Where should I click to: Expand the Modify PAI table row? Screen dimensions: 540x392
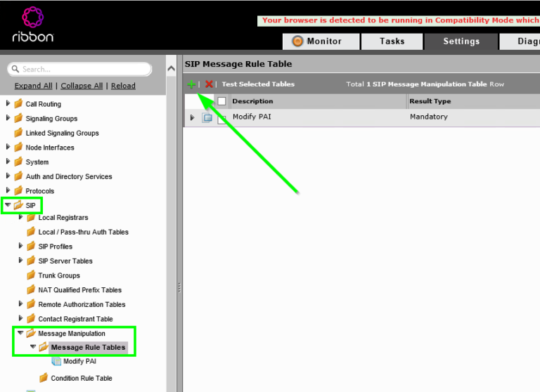[x=193, y=117]
